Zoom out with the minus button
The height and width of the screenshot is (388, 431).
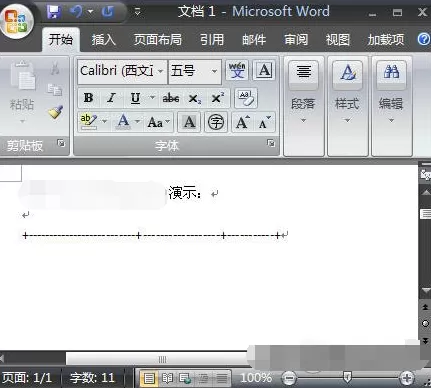289,378
